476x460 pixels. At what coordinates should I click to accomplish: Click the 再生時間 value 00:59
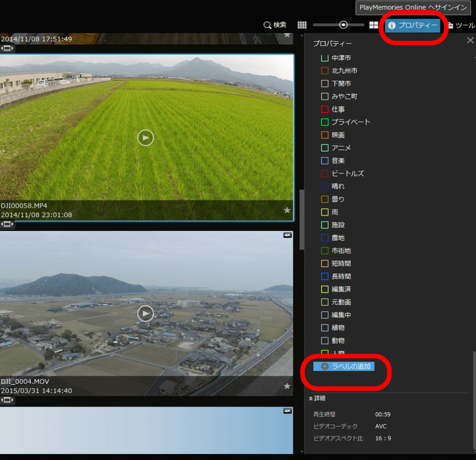383,414
